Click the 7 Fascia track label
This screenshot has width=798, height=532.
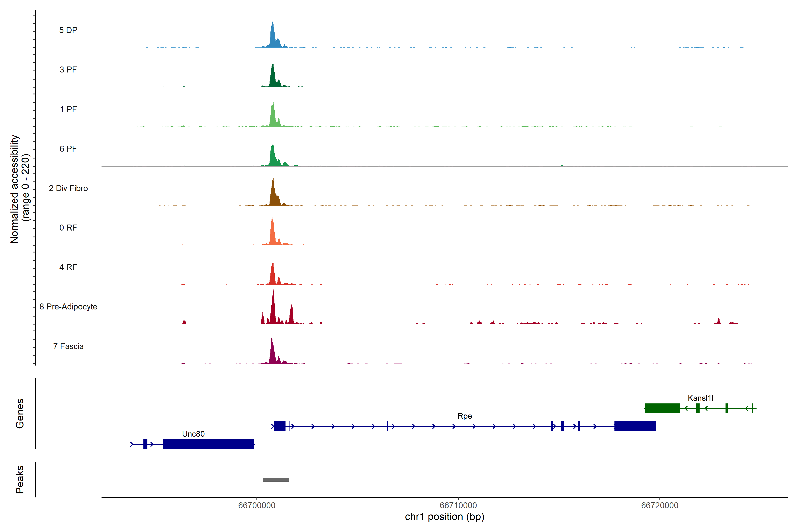point(68,346)
